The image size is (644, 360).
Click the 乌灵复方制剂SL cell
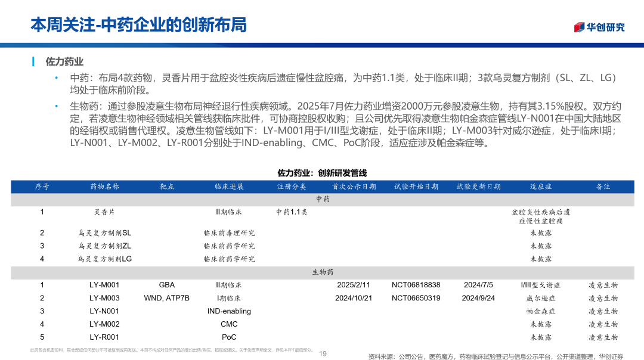coord(105,232)
